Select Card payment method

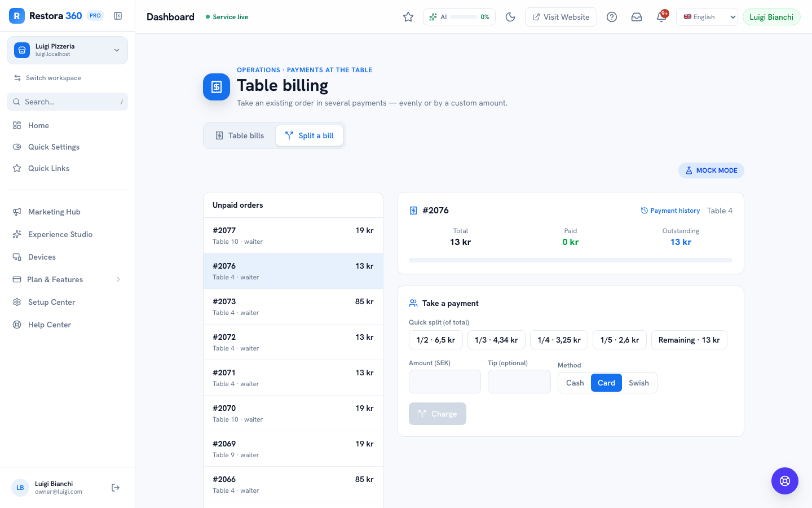pyautogui.click(x=606, y=383)
